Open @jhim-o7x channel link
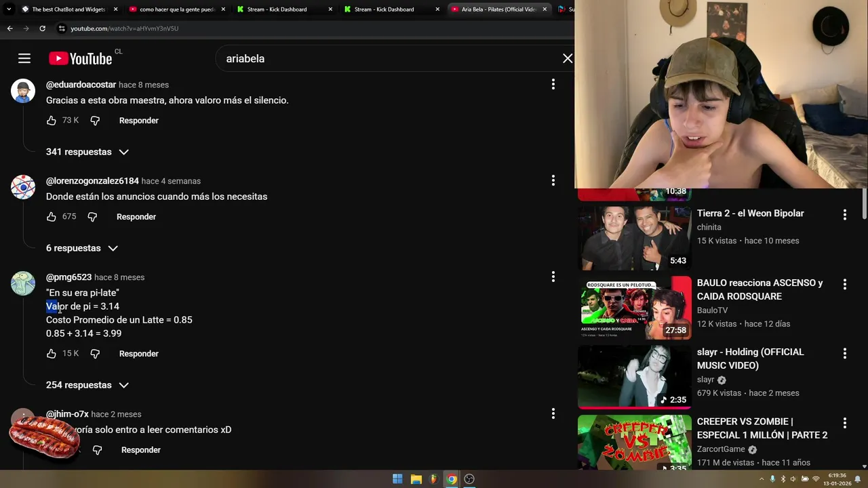 pyautogui.click(x=67, y=414)
